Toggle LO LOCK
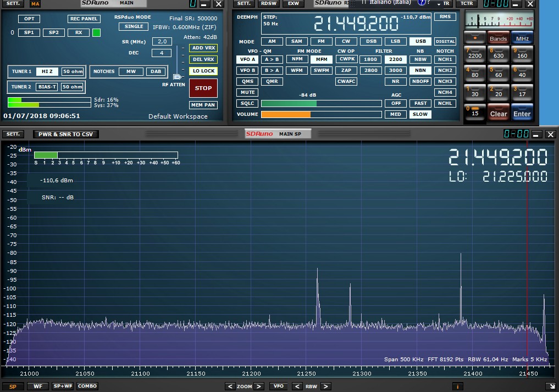 pyautogui.click(x=203, y=71)
